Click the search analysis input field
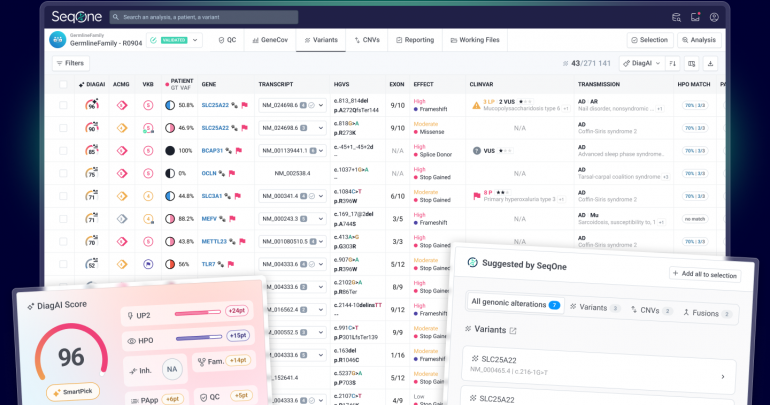 (203, 17)
